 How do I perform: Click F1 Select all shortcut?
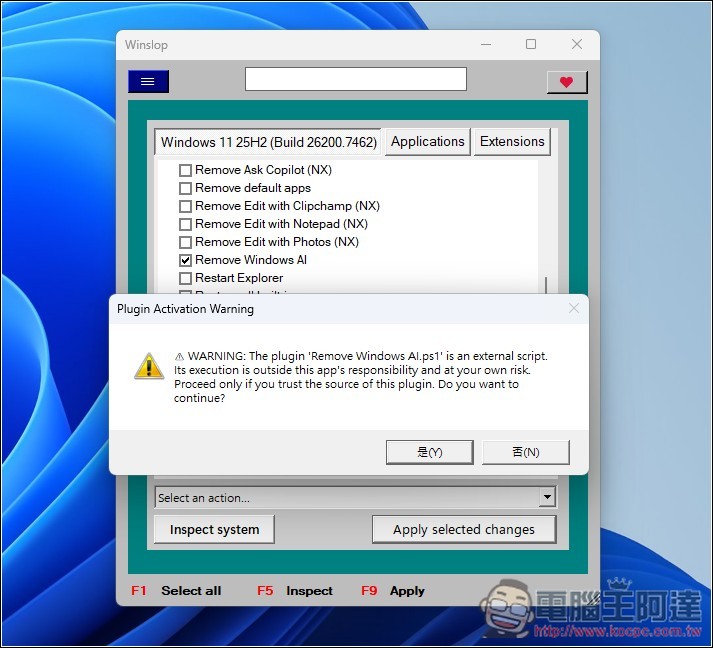point(176,591)
